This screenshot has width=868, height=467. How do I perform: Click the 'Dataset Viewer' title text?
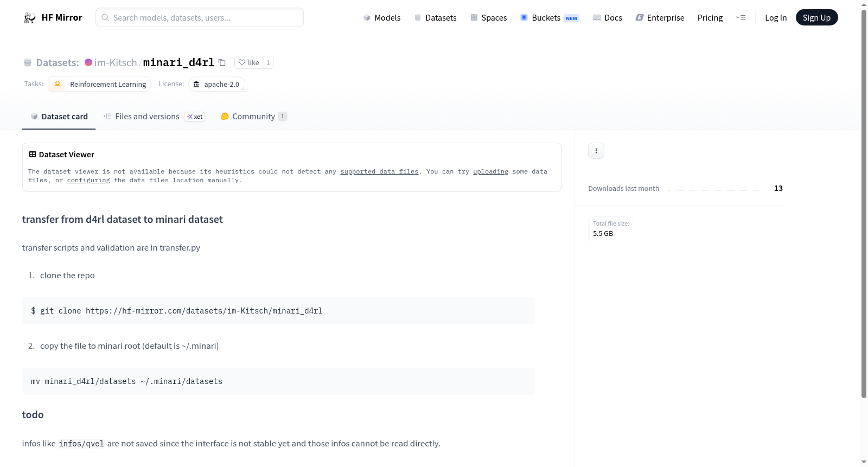pos(67,155)
